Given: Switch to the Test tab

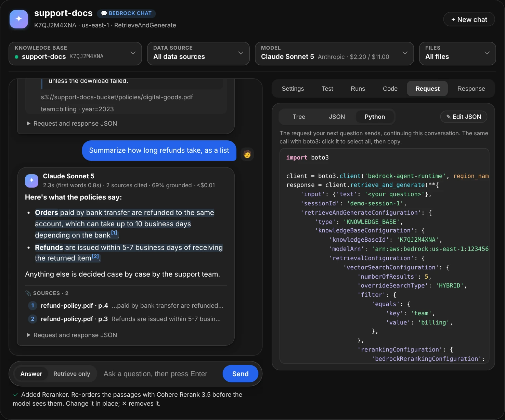Looking at the screenshot, I should tap(327, 89).
